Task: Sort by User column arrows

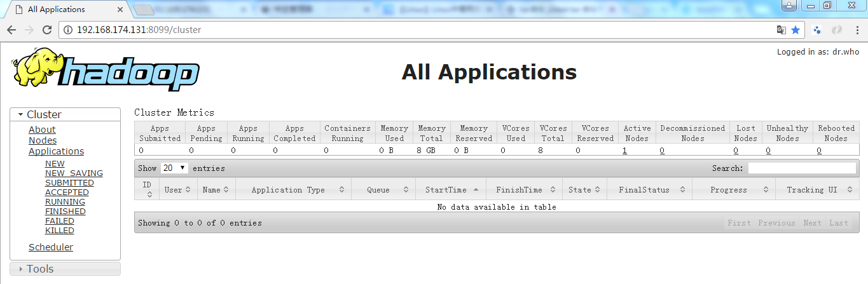Action: (188, 190)
